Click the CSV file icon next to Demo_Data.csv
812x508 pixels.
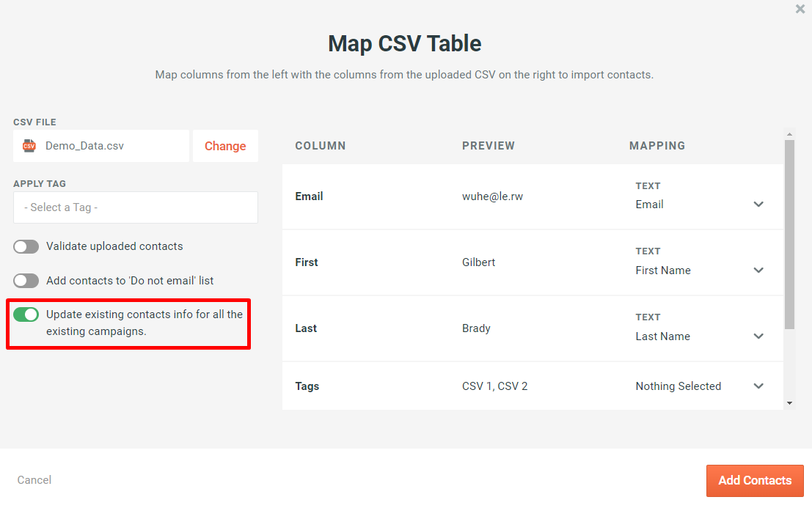[x=29, y=146]
